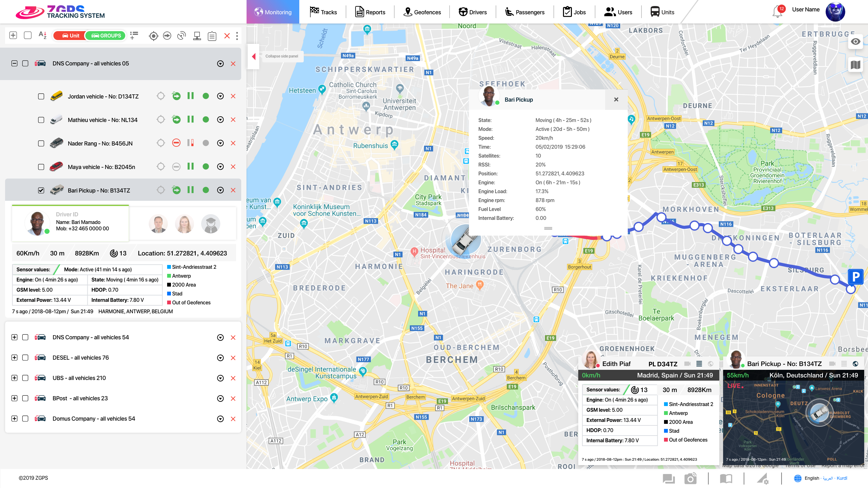Click the red Out of Geofences color swatch
The height and width of the screenshot is (488, 868).
[169, 303]
